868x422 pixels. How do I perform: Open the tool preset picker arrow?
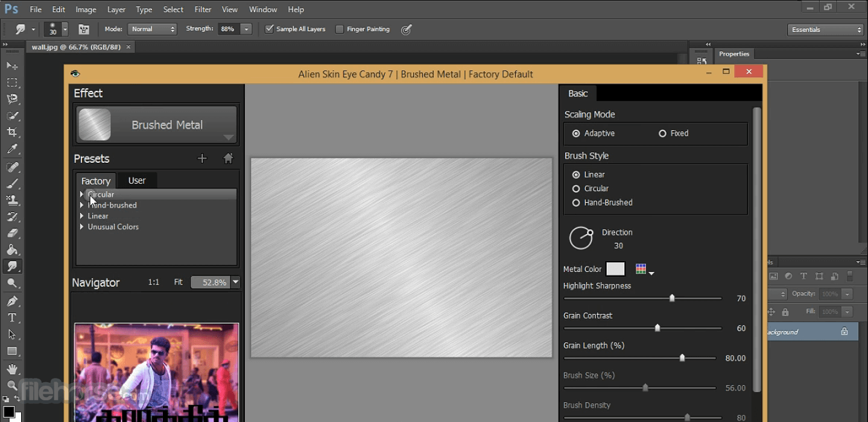coord(33,29)
